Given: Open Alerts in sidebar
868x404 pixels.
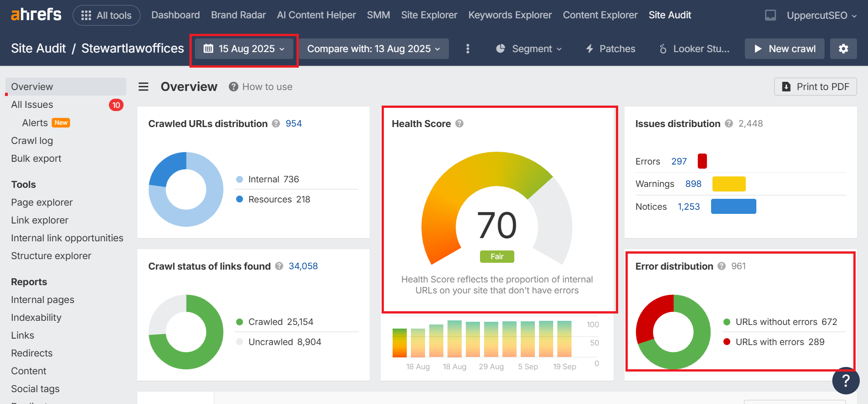Looking at the screenshot, I should click(x=35, y=122).
